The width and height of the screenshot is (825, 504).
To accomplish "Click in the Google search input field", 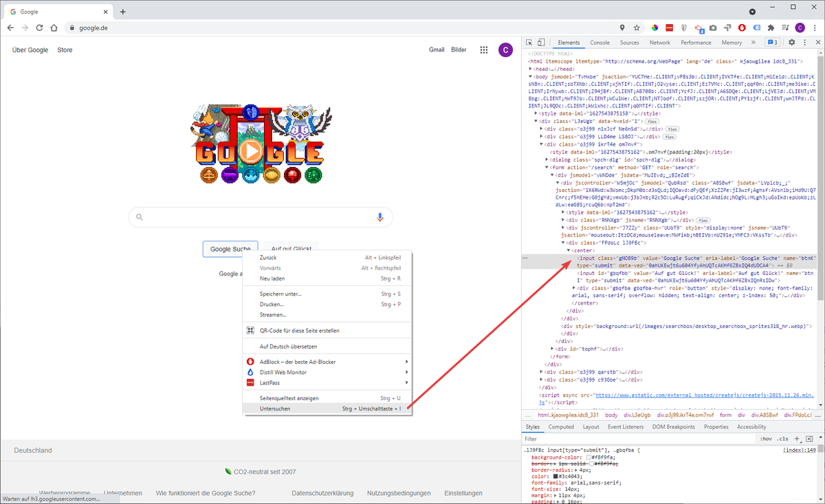I will [261, 217].
